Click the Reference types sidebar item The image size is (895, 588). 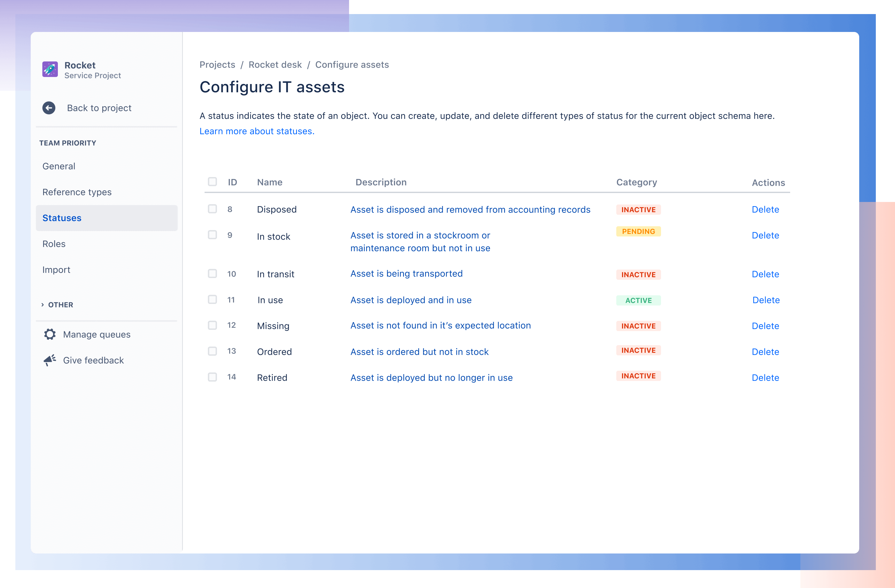click(76, 192)
